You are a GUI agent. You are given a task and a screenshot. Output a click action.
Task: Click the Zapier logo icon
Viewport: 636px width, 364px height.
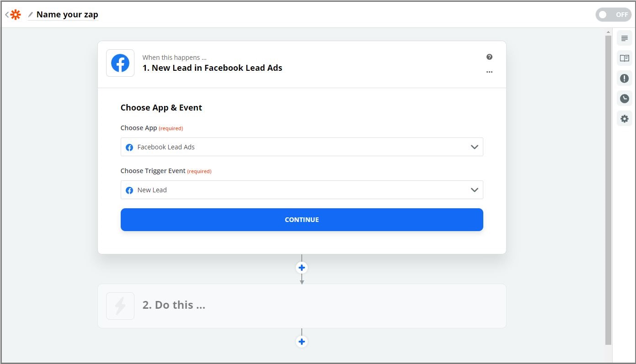[x=16, y=15]
